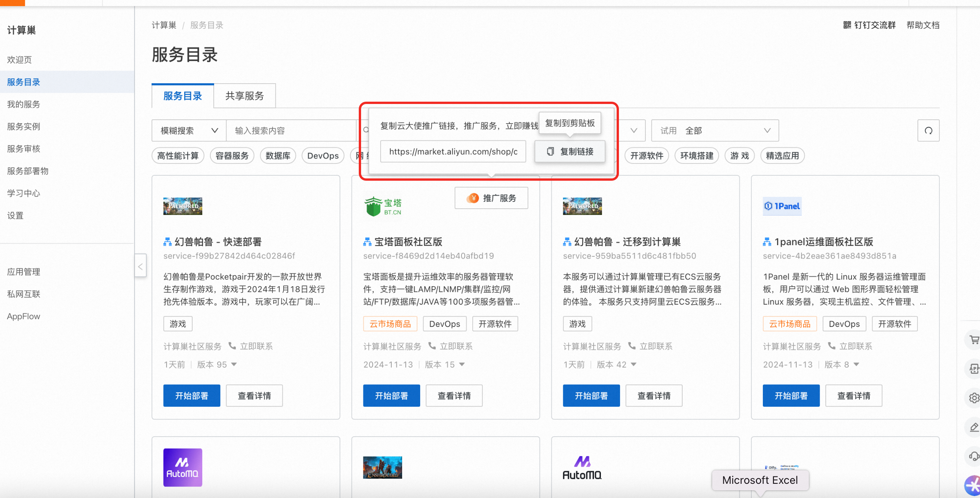This screenshot has width=980, height=498.
Task: Click 查看详情 for 幻兽帕鲁 - 迁移到计算巢
Action: (654, 396)
